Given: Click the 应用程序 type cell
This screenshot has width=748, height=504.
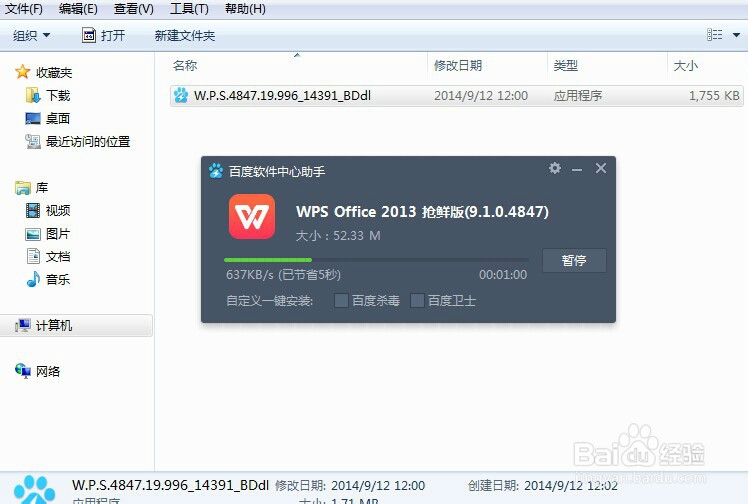Looking at the screenshot, I should 578,96.
